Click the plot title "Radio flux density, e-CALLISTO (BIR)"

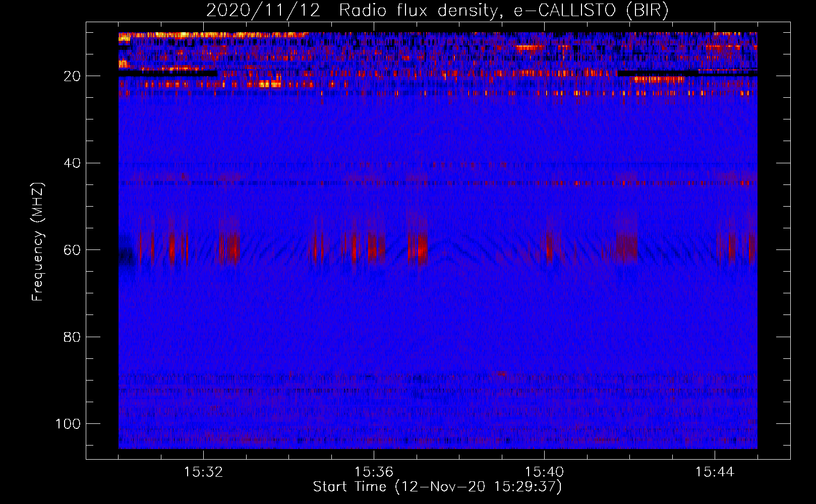[x=503, y=10]
